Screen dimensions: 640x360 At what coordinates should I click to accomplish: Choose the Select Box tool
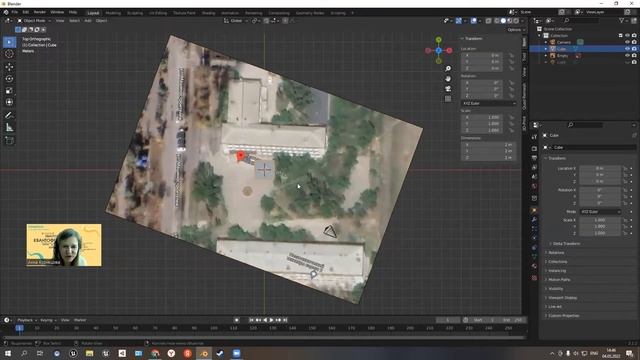pyautogui.click(x=9, y=42)
